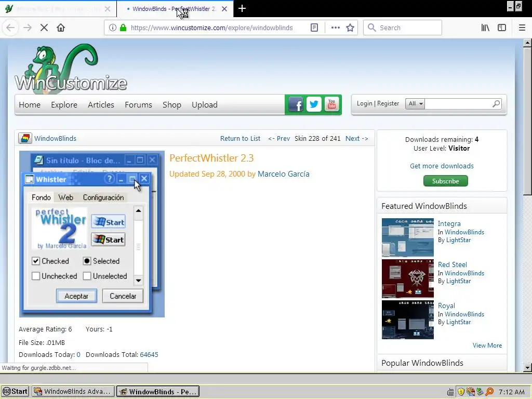Viewport: 532px width, 399px height.
Task: Stop loading the page
Action: [x=44, y=28]
